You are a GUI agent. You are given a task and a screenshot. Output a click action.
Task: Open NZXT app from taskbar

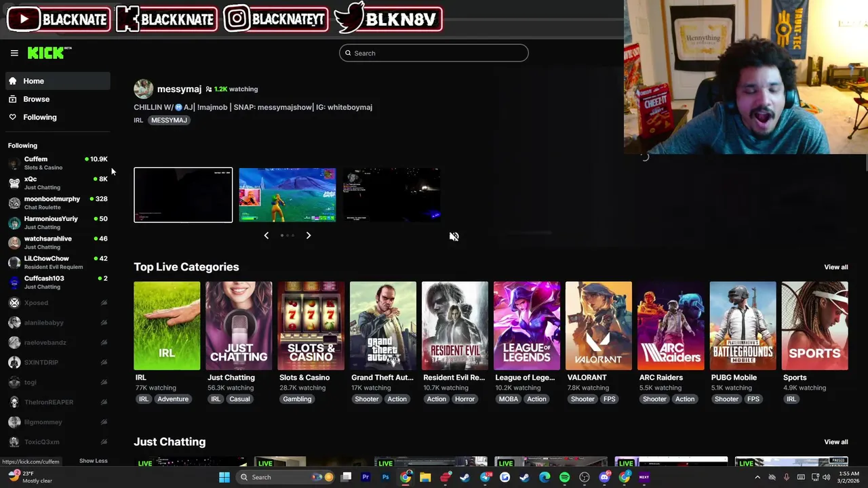tap(644, 477)
